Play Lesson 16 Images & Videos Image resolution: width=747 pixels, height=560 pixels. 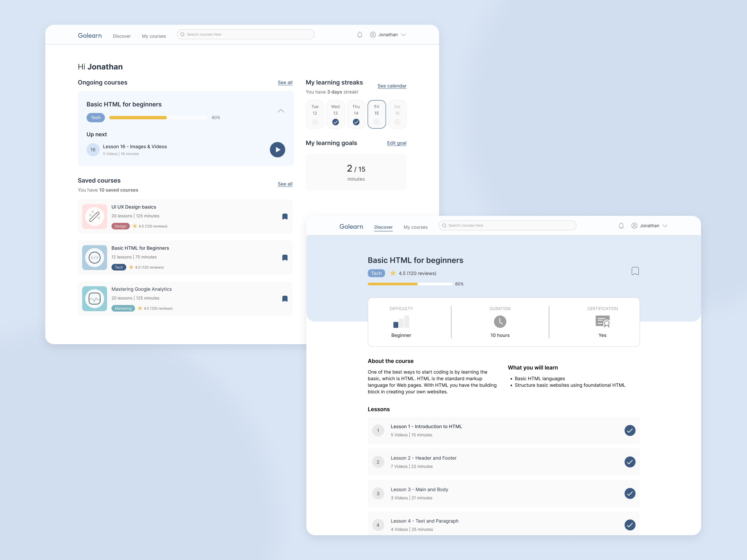pyautogui.click(x=277, y=149)
